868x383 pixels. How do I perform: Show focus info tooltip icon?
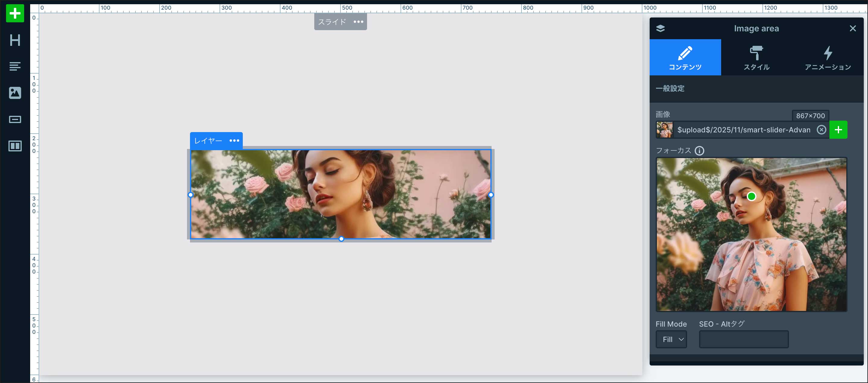tap(699, 150)
